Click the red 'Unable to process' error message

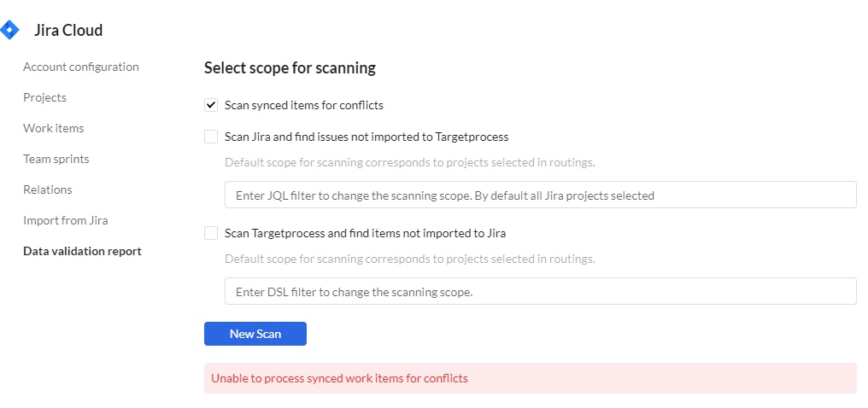[340, 378]
